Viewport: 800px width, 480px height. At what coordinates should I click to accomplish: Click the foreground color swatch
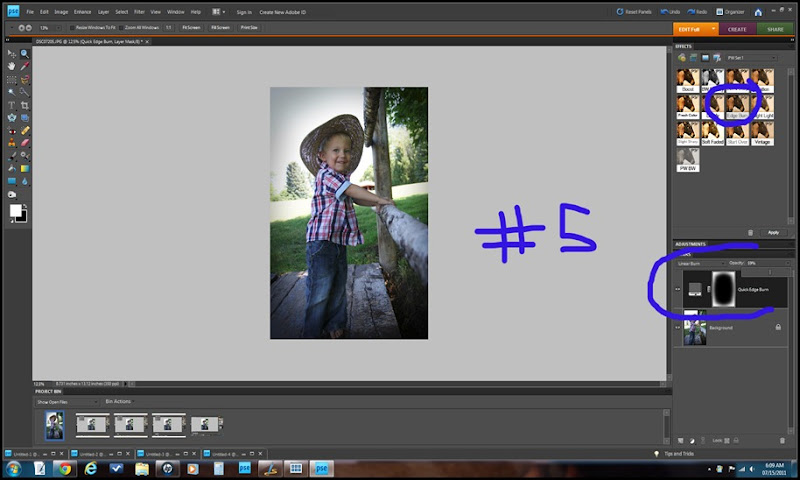(x=16, y=211)
